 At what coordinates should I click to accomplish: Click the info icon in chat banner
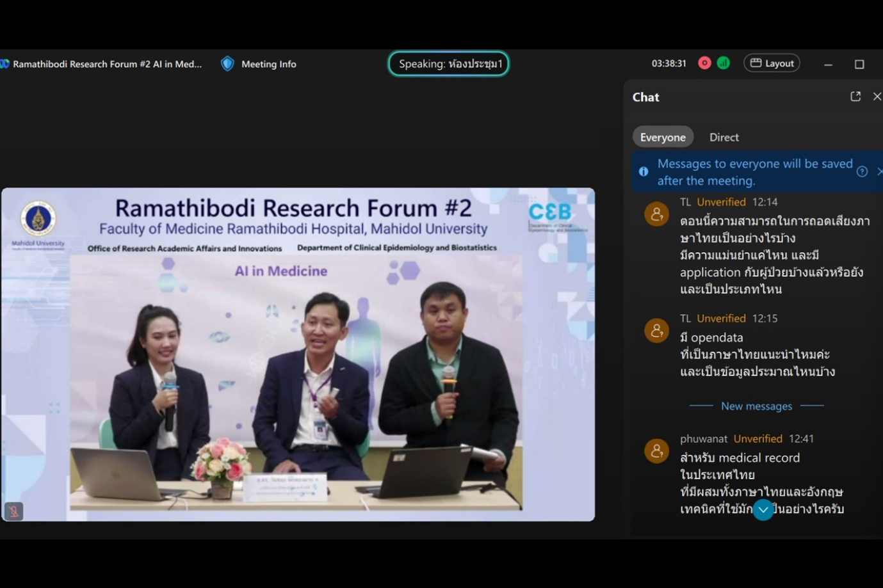(x=644, y=171)
